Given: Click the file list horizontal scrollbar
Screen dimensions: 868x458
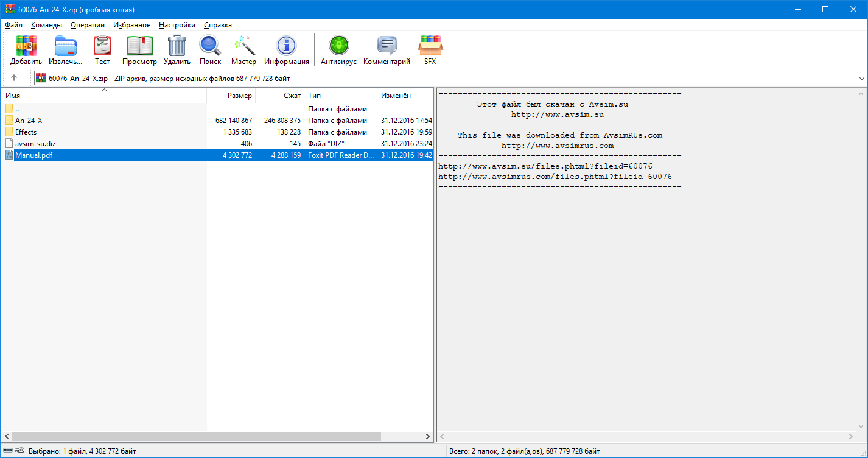Looking at the screenshot, I should point(195,437).
